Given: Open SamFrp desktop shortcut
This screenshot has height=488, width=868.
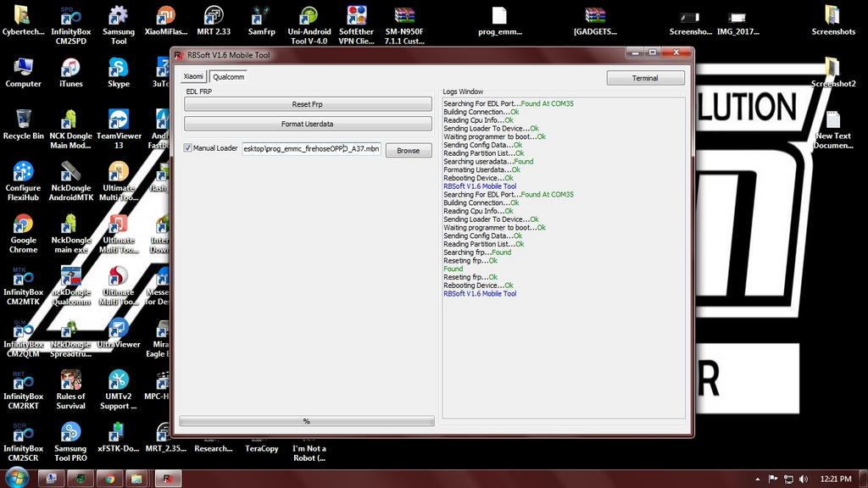Looking at the screenshot, I should (x=261, y=21).
